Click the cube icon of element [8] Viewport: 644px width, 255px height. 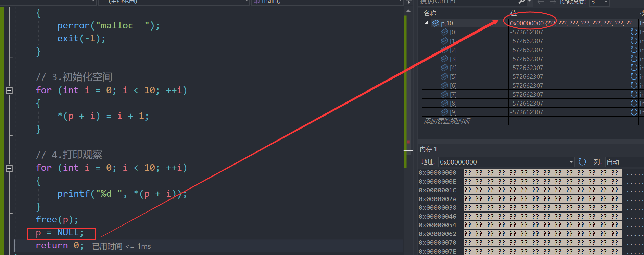click(x=444, y=103)
